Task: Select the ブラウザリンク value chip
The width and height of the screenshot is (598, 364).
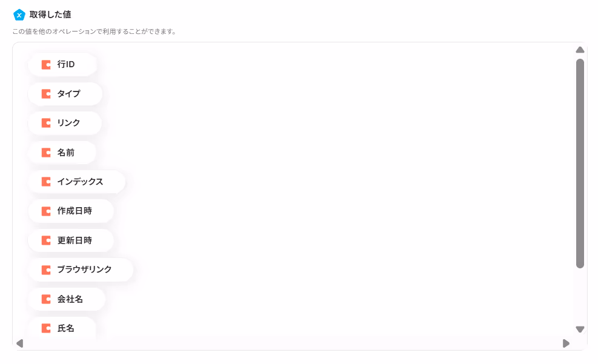Action: pos(81,270)
